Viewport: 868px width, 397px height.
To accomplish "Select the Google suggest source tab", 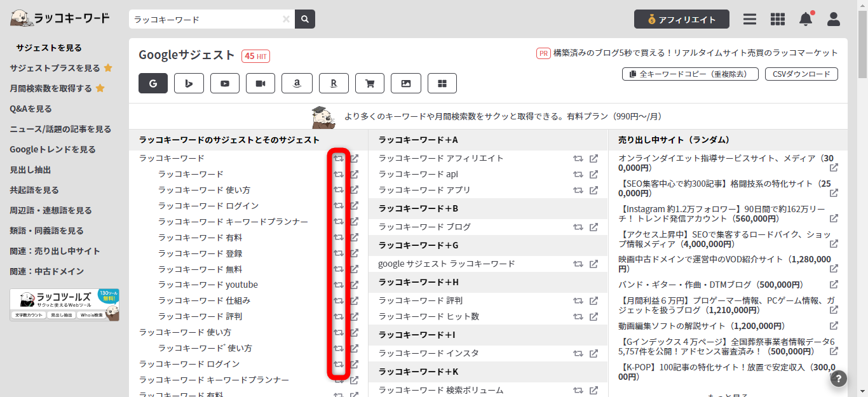I will tap(153, 83).
